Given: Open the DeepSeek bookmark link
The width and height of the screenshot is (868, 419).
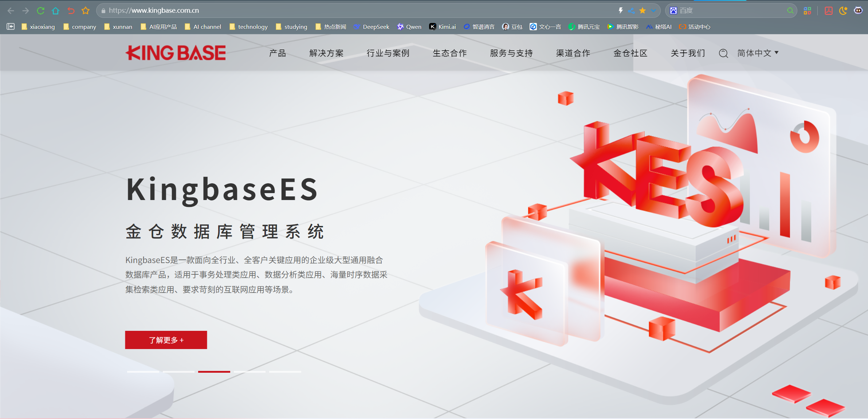Looking at the screenshot, I should pos(372,27).
